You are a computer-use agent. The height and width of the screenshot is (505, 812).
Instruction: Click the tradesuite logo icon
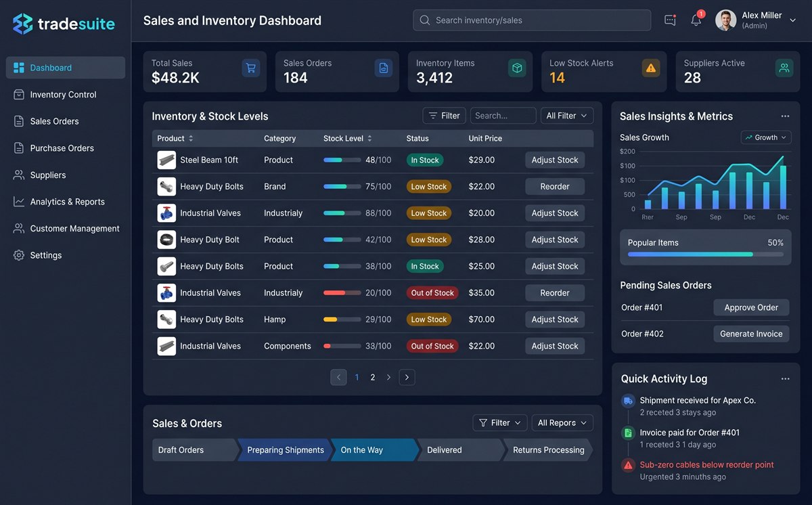[22, 24]
